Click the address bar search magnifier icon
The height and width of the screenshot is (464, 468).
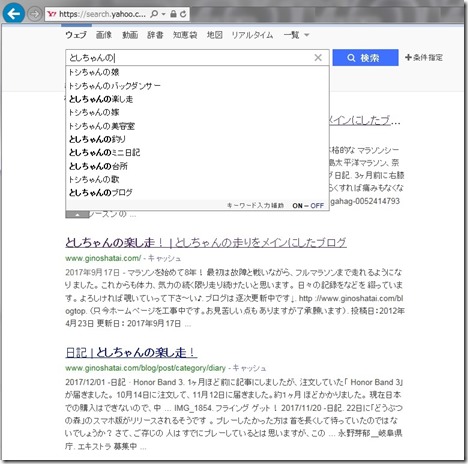click(154, 14)
